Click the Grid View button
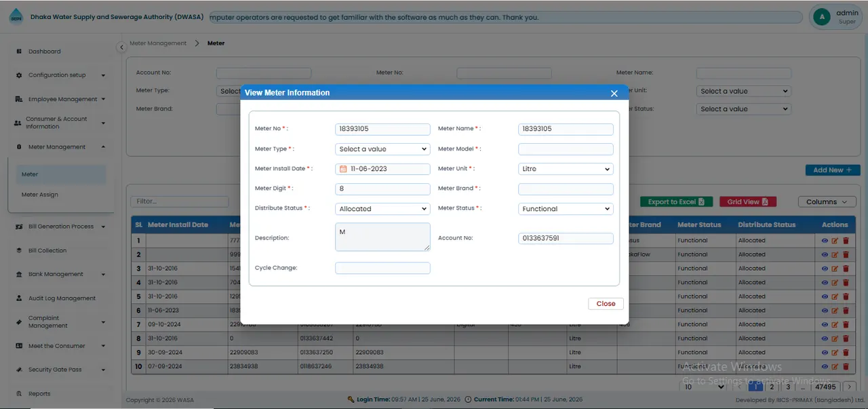 click(748, 201)
